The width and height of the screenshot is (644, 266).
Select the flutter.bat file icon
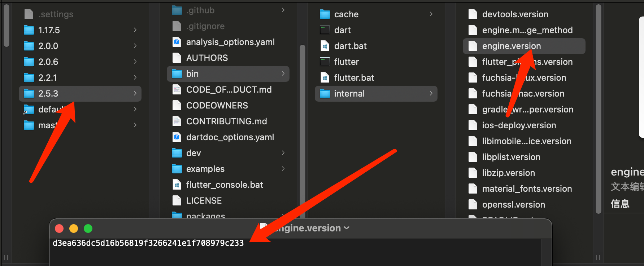point(325,77)
